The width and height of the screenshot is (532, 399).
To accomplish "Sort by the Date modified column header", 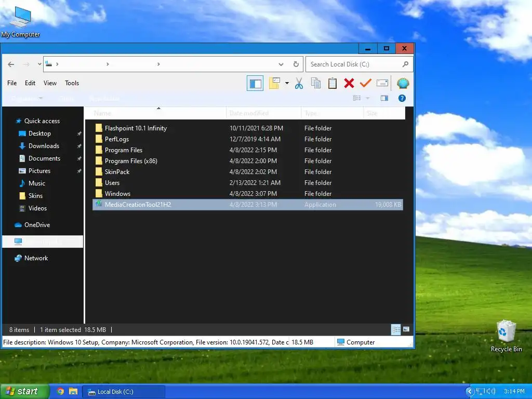I will click(x=263, y=113).
